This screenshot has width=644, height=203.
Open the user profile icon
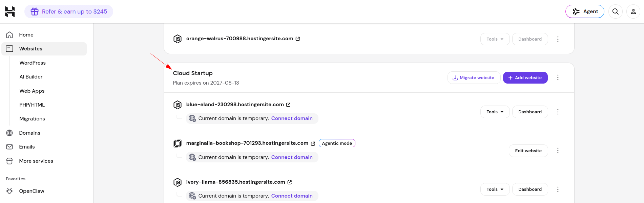[x=633, y=12]
